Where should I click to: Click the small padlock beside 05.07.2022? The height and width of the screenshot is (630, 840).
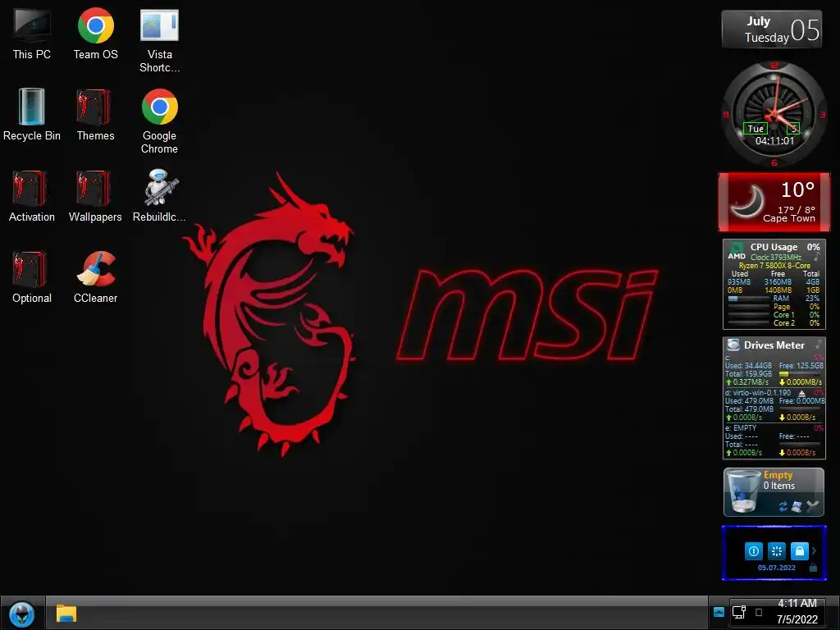(x=813, y=568)
